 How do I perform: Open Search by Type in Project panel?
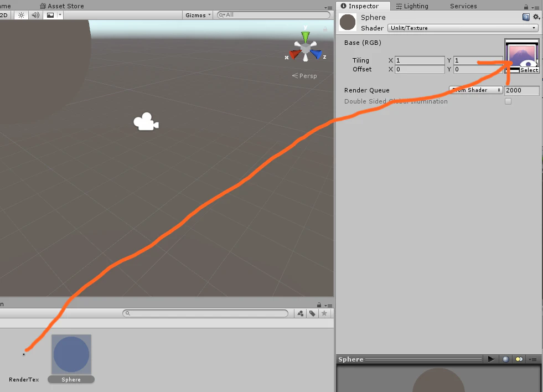click(300, 313)
